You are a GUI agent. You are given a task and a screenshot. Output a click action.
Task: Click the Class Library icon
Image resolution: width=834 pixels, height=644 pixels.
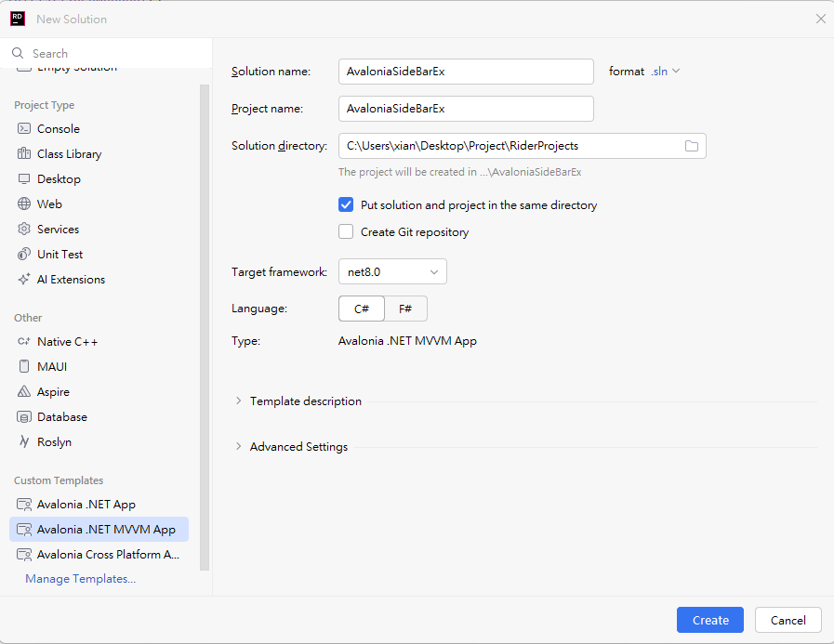[24, 154]
